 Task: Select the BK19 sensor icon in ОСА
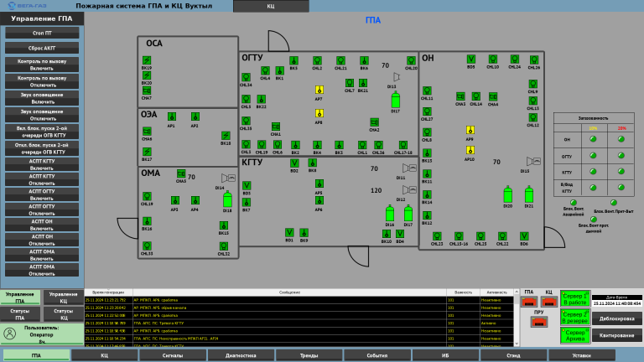(147, 60)
